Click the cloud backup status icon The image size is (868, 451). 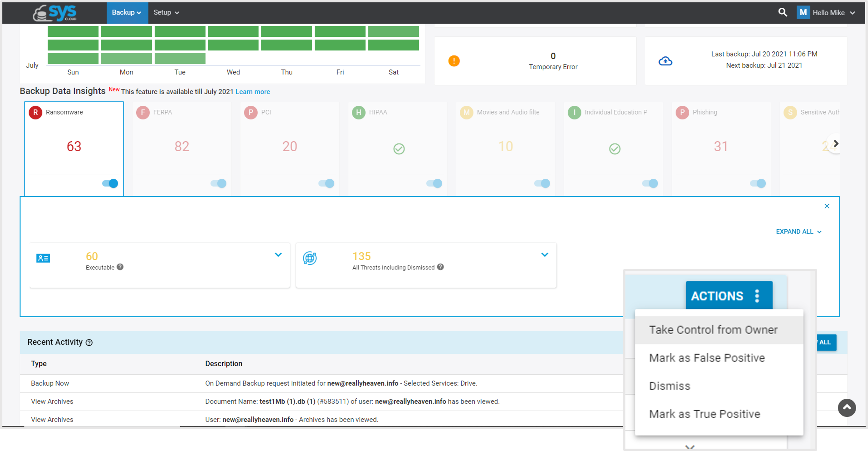pos(665,61)
